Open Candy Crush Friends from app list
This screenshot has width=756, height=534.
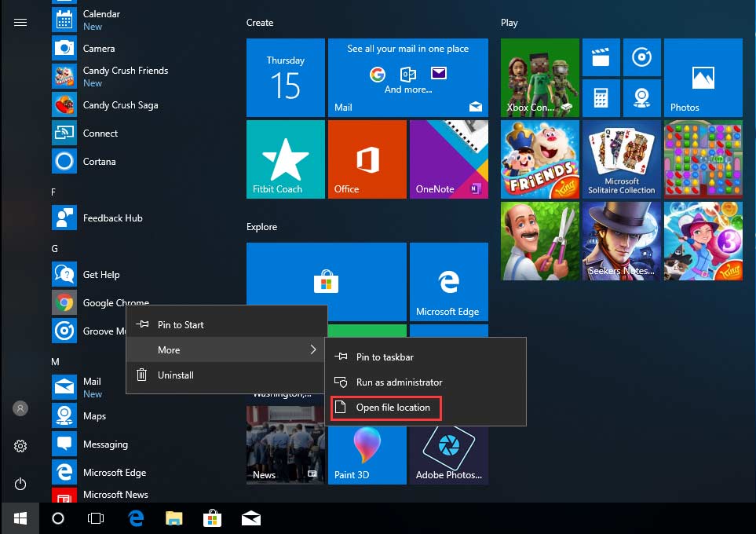[x=126, y=76]
